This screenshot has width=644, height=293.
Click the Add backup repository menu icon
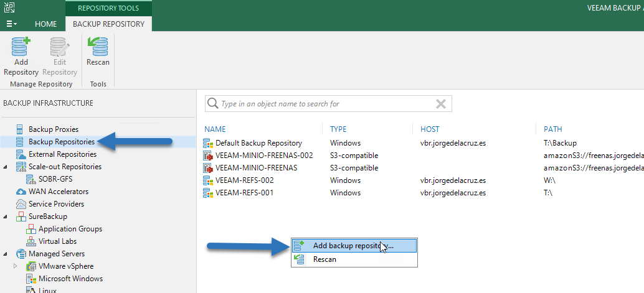pos(300,246)
